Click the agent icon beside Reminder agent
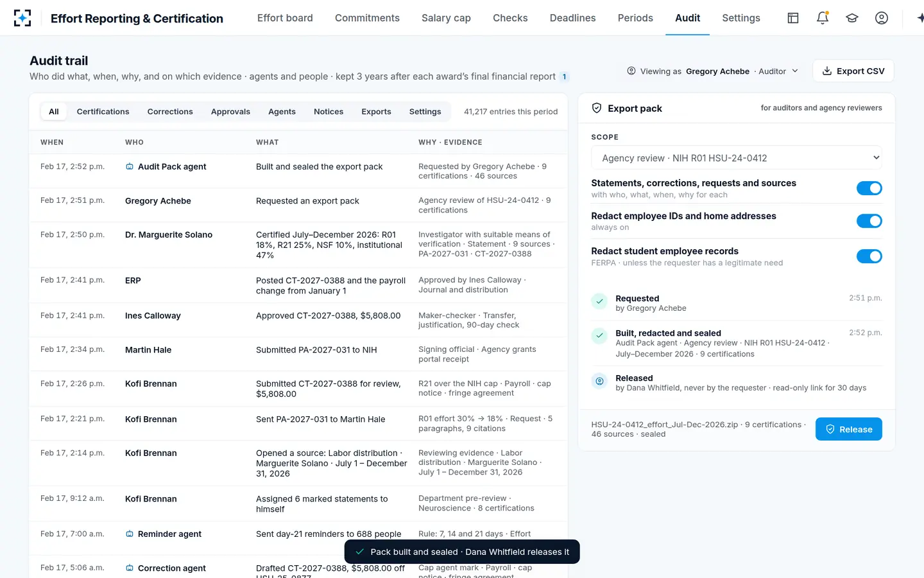This screenshot has width=924, height=578. [x=130, y=534]
